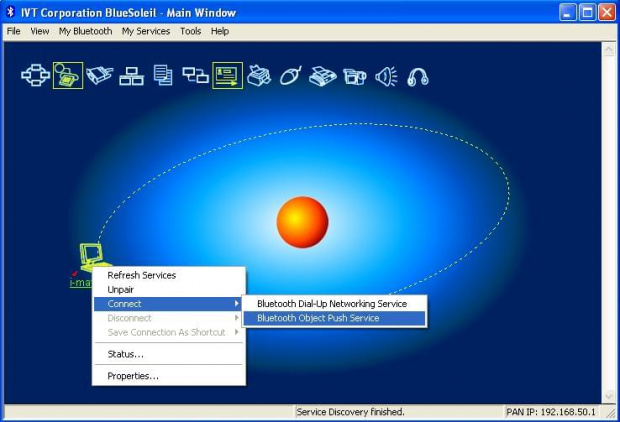The height and width of the screenshot is (422, 620).
Task: Select the Headset service icon
Action: pyautogui.click(x=418, y=77)
